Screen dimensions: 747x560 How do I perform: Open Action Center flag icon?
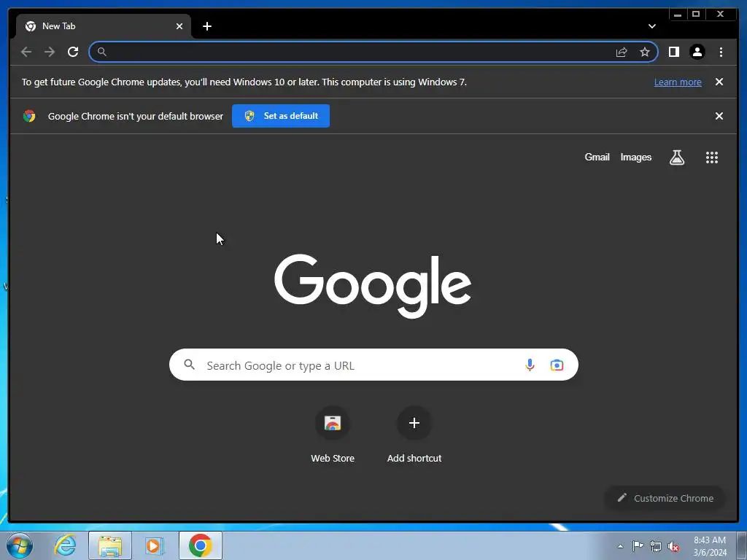point(638,546)
